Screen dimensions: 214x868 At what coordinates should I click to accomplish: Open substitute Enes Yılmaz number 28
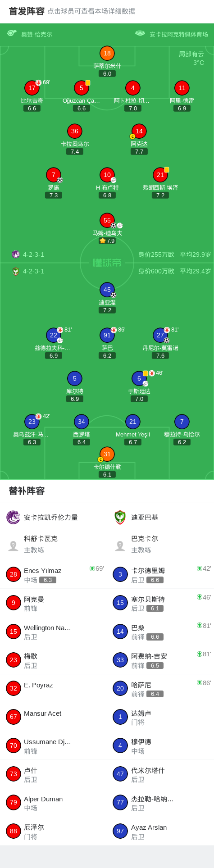54,574
